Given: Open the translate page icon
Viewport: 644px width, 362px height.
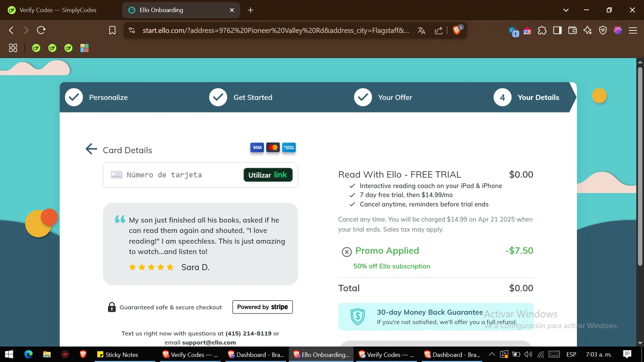Looking at the screenshot, I should [422, 30].
